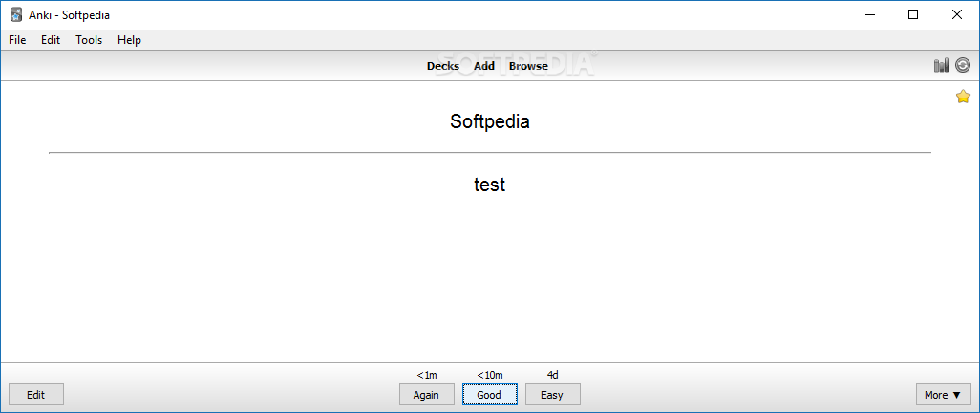Minimize the Anki window

(x=870, y=14)
